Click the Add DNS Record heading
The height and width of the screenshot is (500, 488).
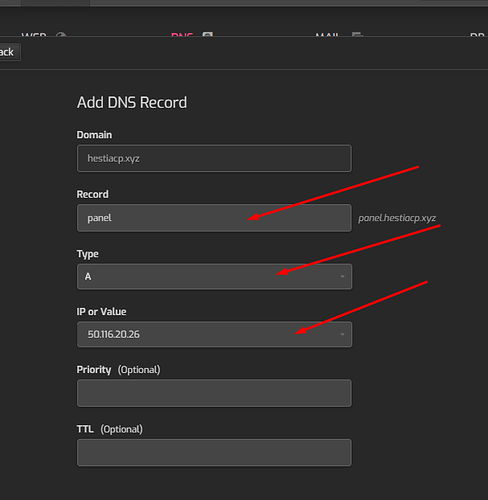tap(132, 102)
